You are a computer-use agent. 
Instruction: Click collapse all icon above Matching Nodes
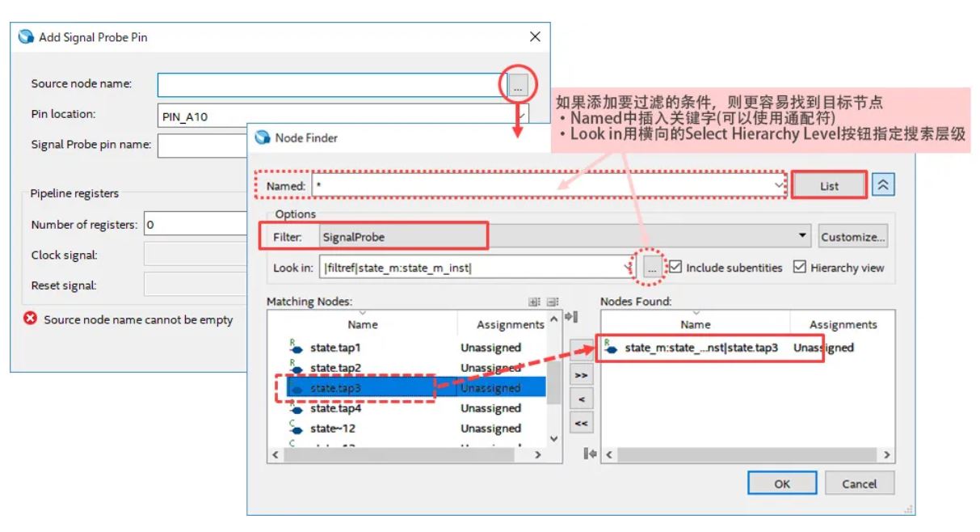[552, 302]
